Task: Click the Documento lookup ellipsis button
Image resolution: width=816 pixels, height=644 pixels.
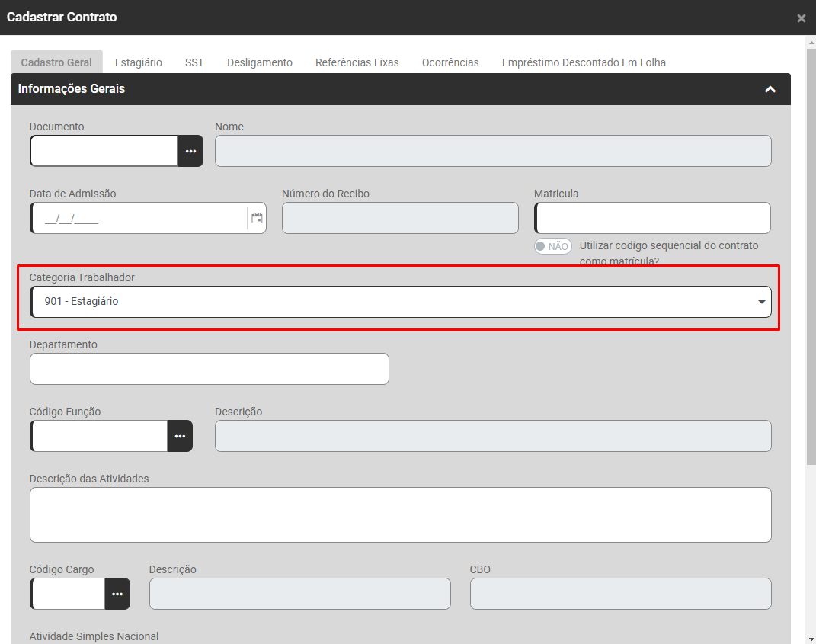Action: tap(190, 151)
